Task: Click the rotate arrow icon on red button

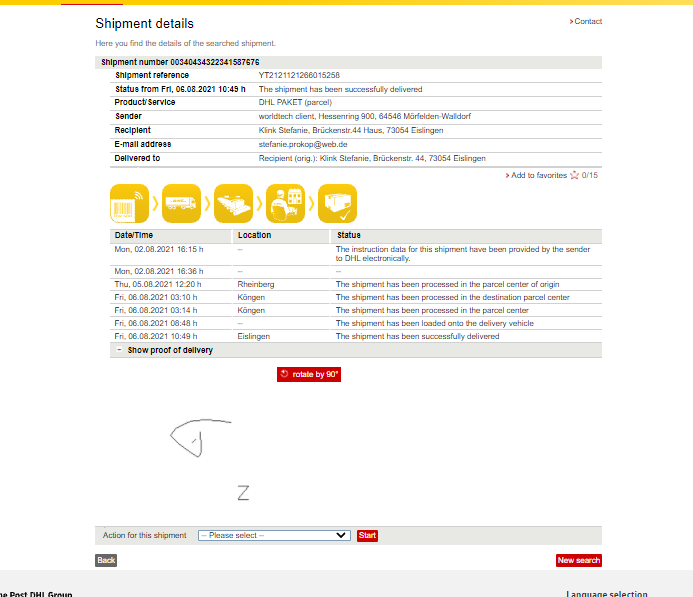Action: [x=285, y=374]
